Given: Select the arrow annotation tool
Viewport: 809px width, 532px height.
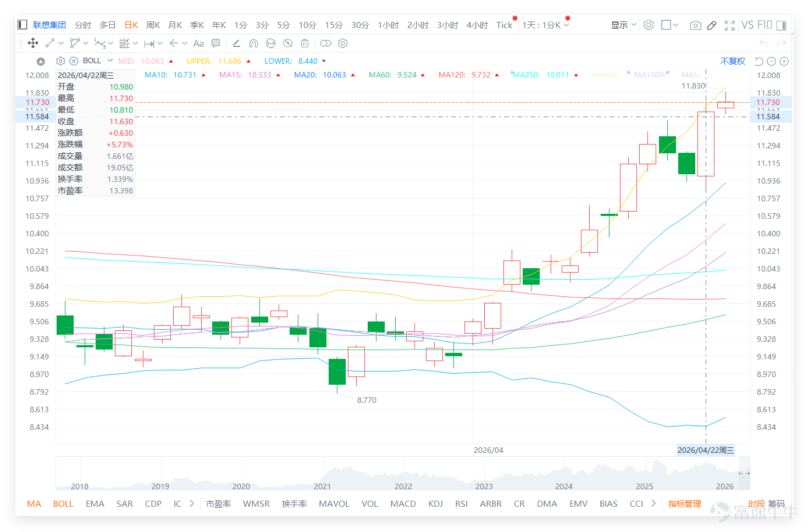Looking at the screenshot, I should [x=174, y=43].
